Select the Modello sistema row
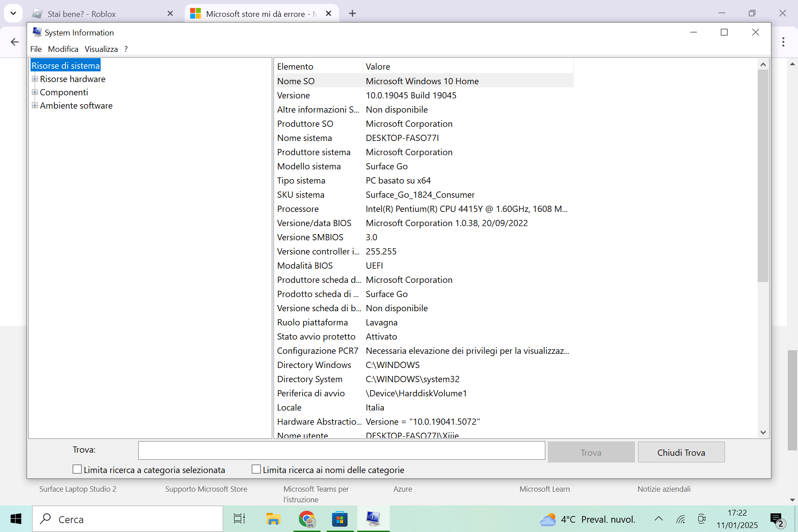Viewport: 798px width, 532px height. click(424, 166)
